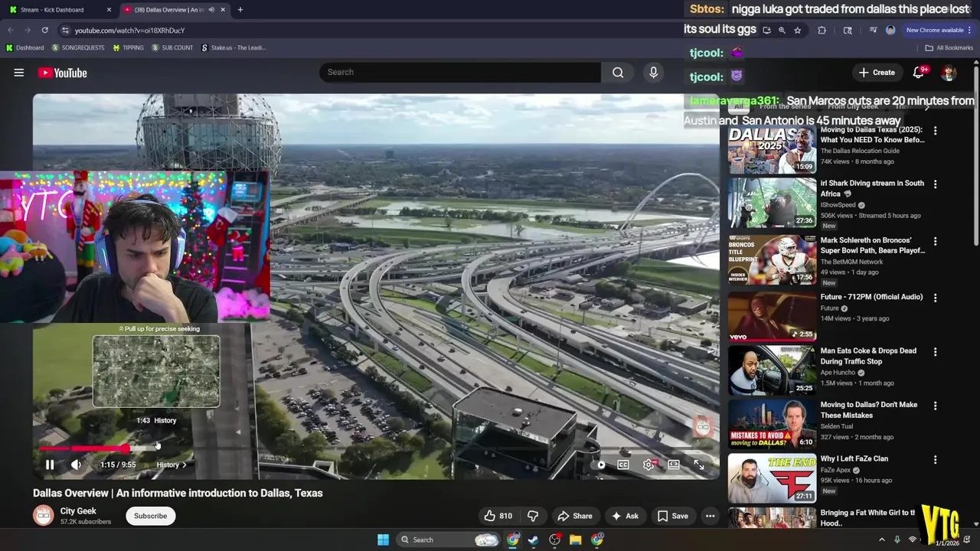Open more options for Why I Left FaZe Clan

[x=935, y=460]
